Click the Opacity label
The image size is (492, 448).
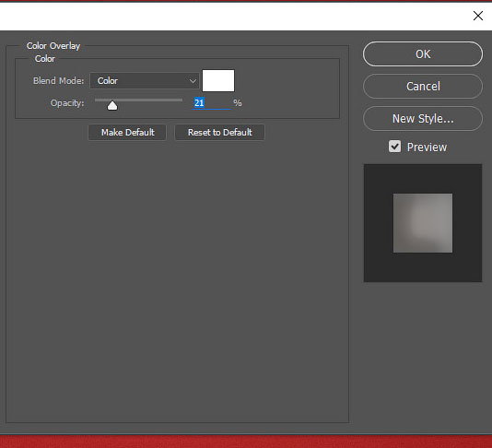coord(67,103)
